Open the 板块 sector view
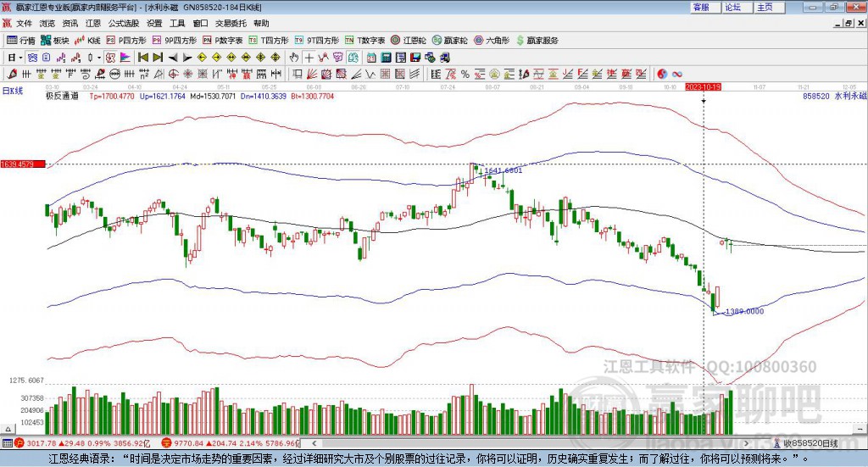The width and height of the screenshot is (868, 467). click(x=54, y=41)
